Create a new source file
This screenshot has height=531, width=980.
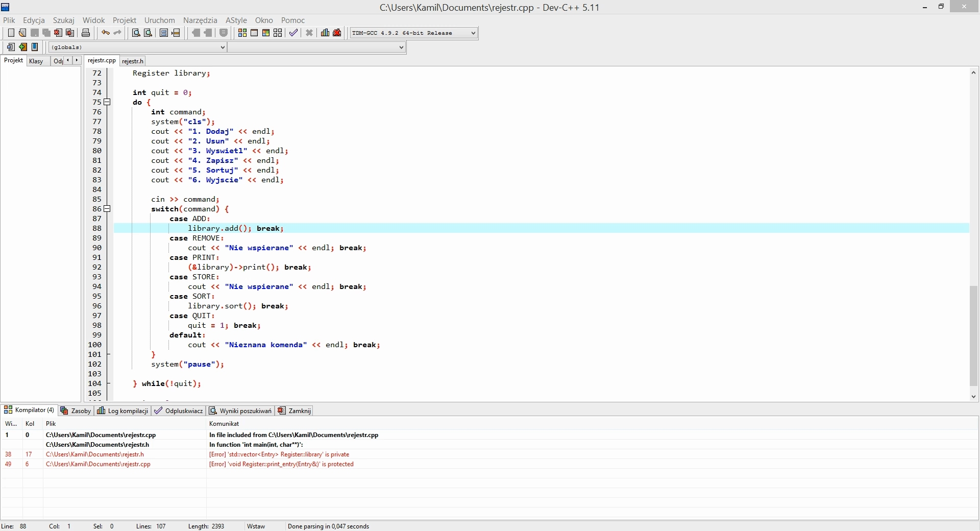point(11,33)
